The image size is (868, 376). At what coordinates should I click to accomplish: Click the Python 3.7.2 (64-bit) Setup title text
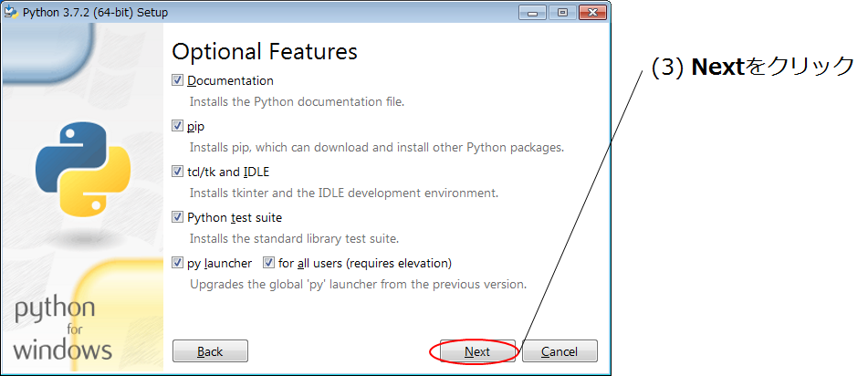tap(95, 12)
